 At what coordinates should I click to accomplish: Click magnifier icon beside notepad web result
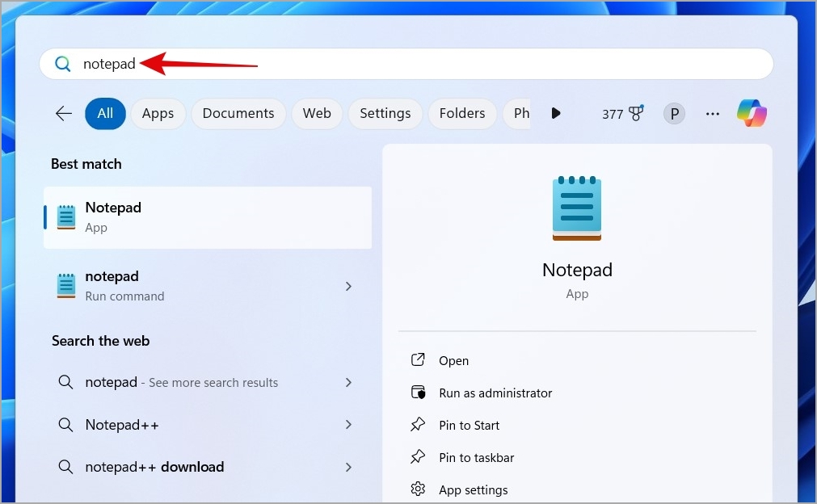[x=65, y=382]
